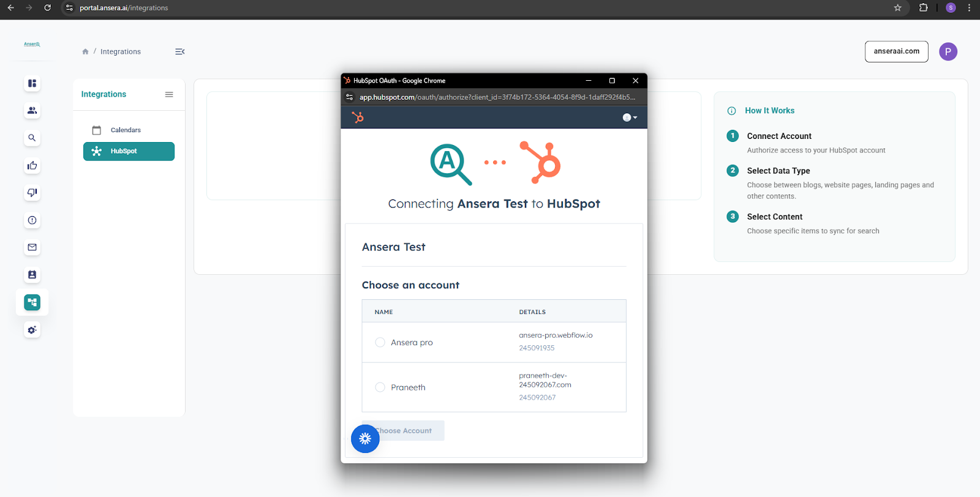
Task: Click the Chrome profile S avatar
Action: (951, 8)
